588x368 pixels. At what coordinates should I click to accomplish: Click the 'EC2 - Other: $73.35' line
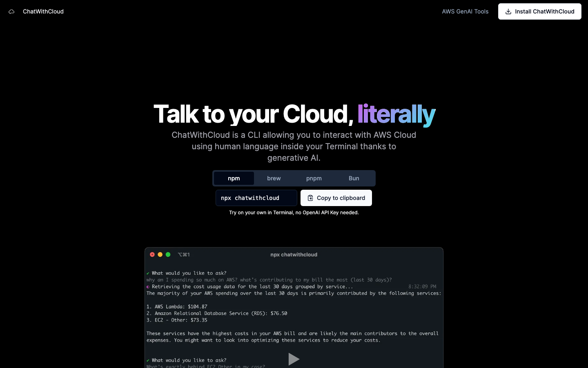pyautogui.click(x=177, y=320)
